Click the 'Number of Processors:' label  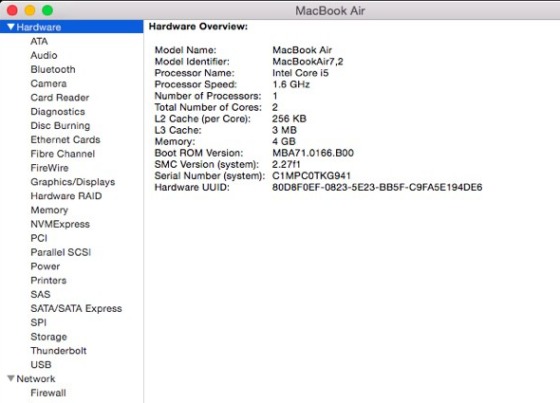(x=208, y=96)
